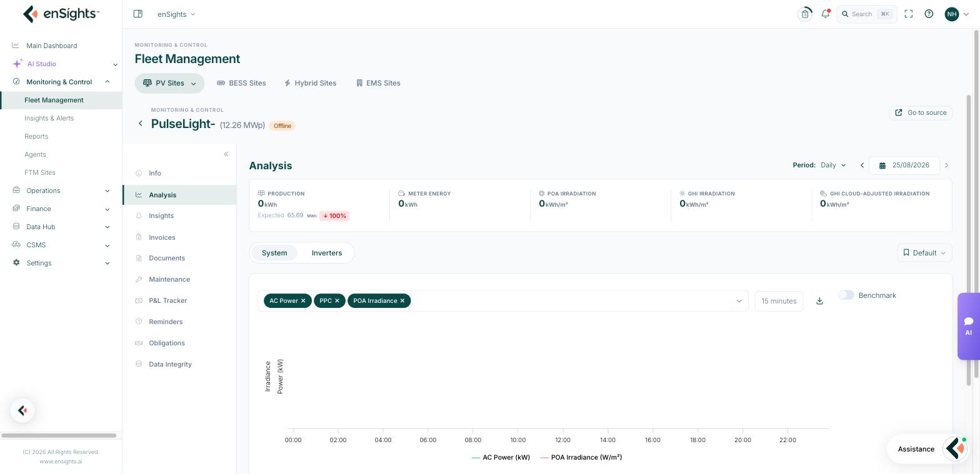Open the Default preset dropdown
Screen dimensions: 980x474
tap(924, 253)
